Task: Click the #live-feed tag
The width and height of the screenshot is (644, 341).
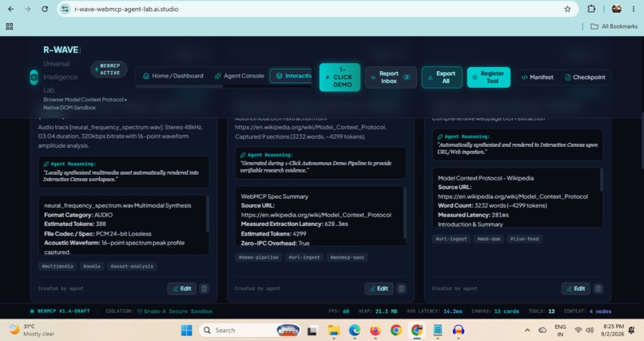Action: 524,239
